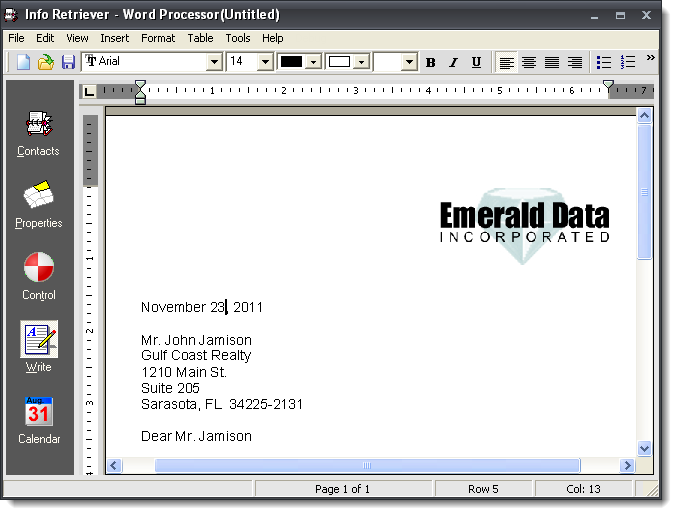Image resolution: width=677 pixels, height=515 pixels.
Task: Open the Contacts module in the sidebar
Action: 38,132
